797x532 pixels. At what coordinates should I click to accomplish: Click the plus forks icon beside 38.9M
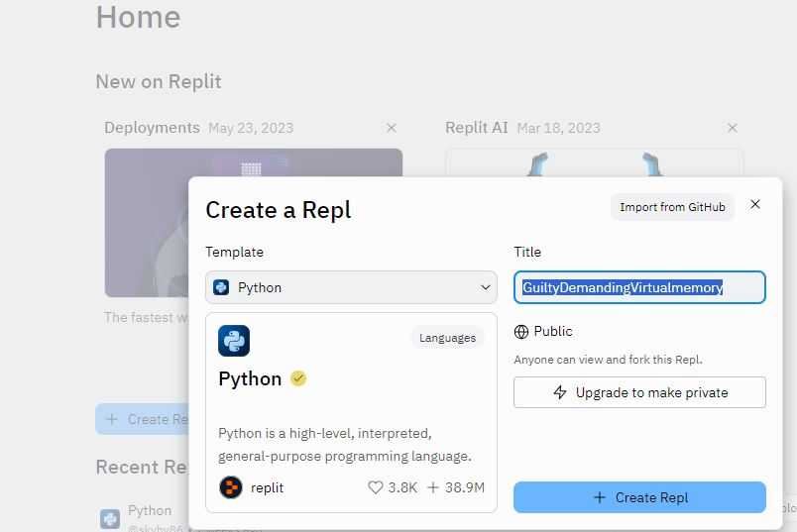[433, 487]
